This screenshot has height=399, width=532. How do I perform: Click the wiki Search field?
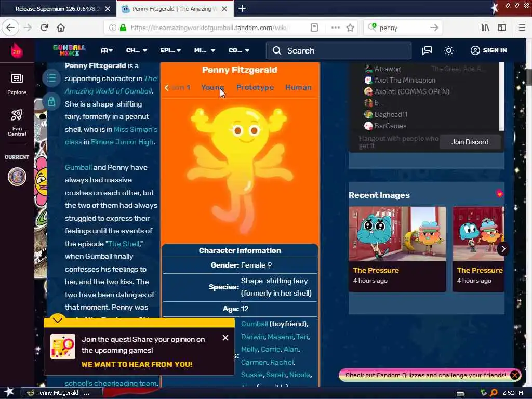[339, 50]
